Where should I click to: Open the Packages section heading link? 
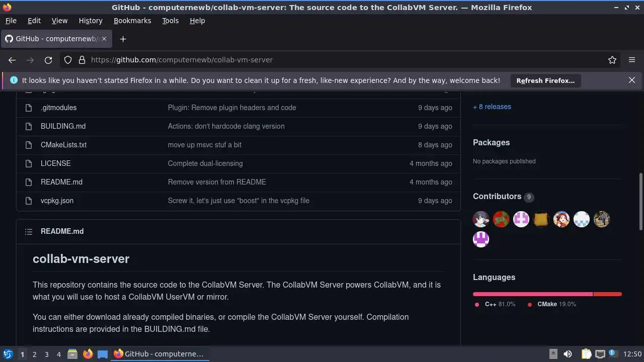tap(491, 142)
